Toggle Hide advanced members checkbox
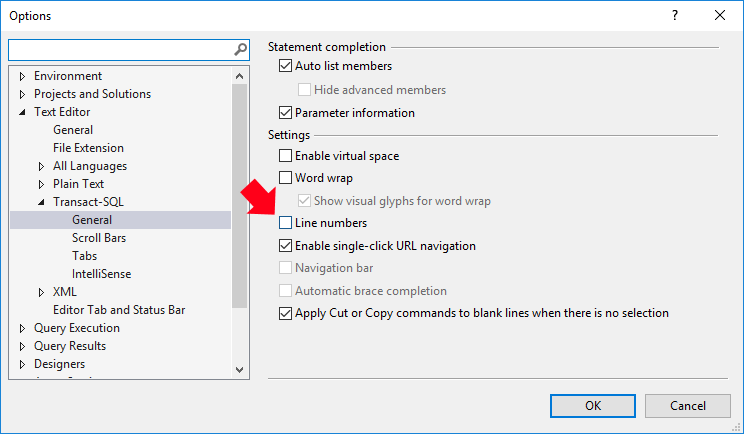 [304, 90]
